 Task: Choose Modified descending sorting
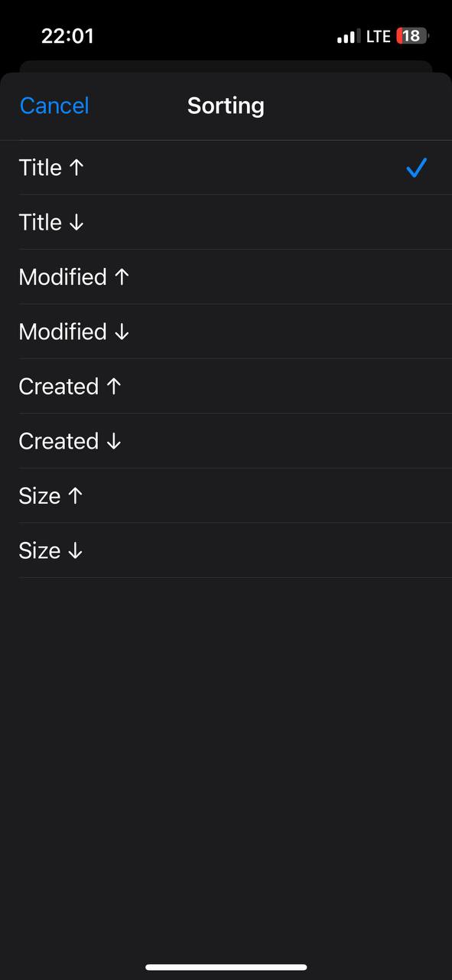pyautogui.click(x=226, y=332)
